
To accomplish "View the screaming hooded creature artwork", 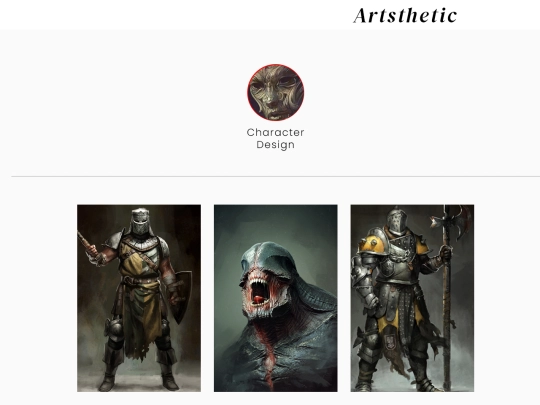I will click(x=276, y=298).
